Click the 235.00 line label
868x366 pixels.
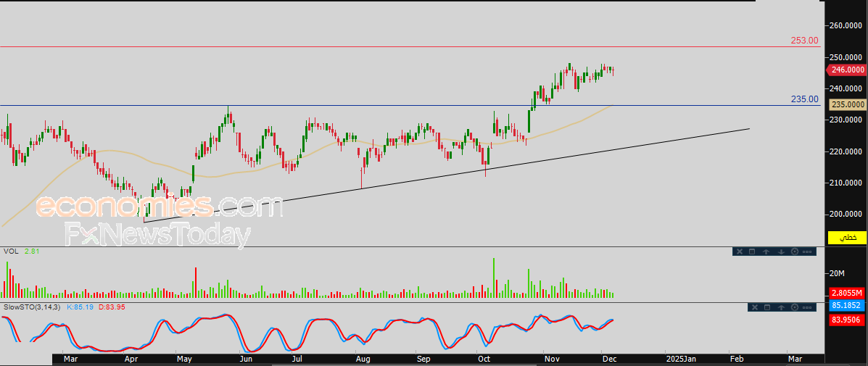point(804,99)
